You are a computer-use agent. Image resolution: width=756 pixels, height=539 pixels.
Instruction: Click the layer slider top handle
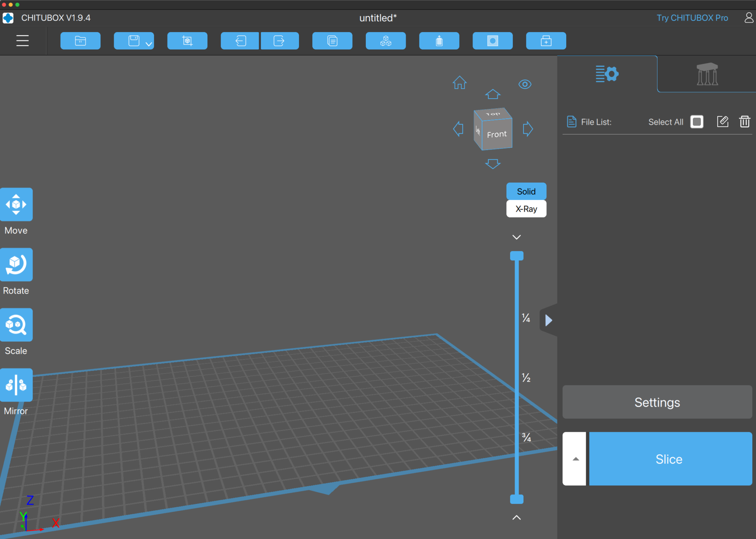click(516, 256)
